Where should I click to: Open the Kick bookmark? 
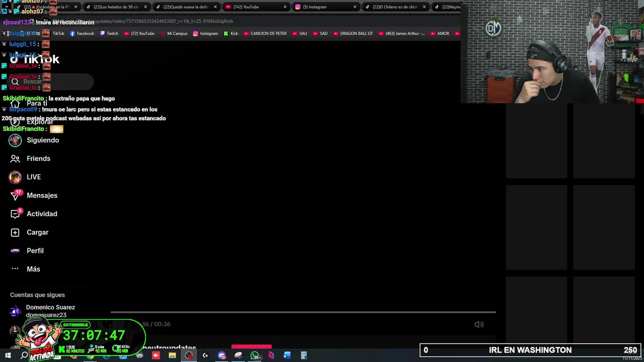point(230,34)
